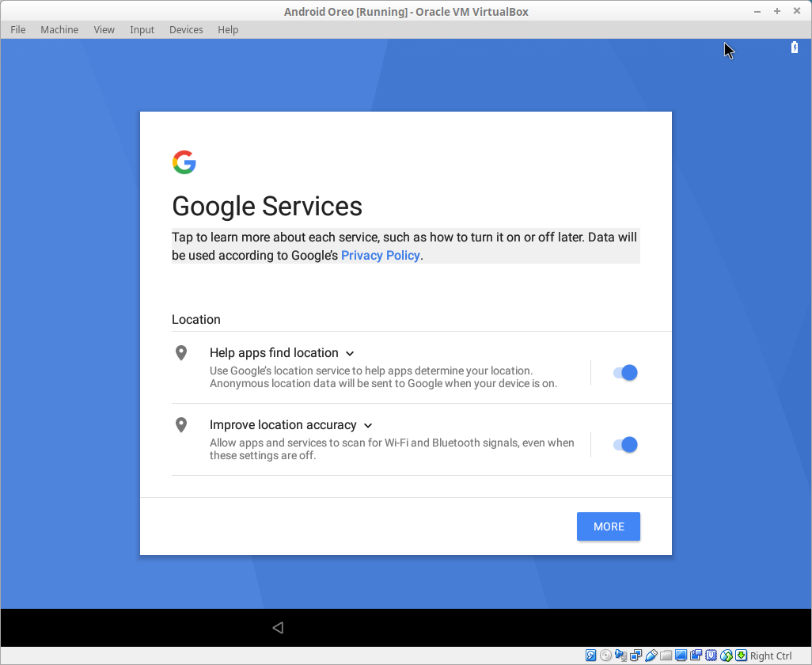Click the 'Tap to learn more about each service' text
The height and width of the screenshot is (665, 812).
pyautogui.click(x=404, y=246)
